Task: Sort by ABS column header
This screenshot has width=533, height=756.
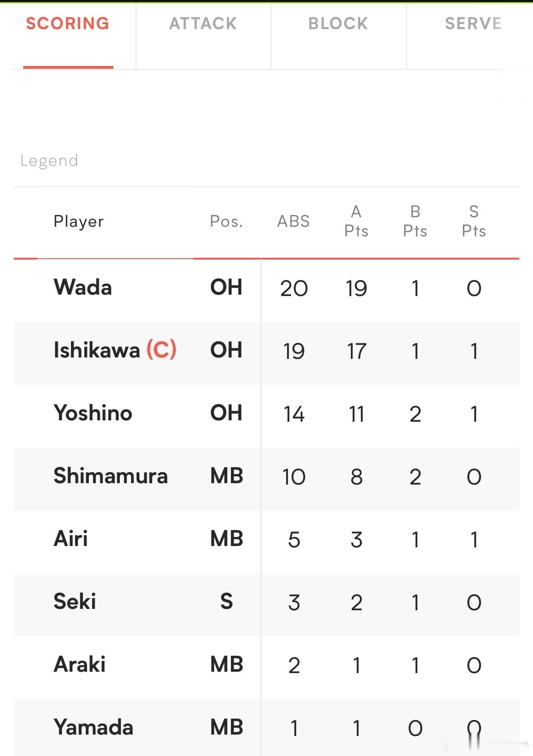Action: pos(293,221)
